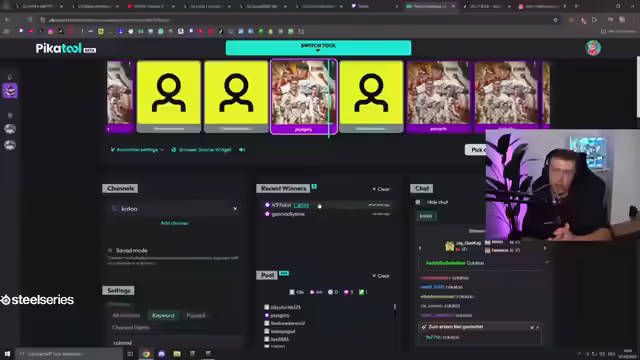This screenshot has width=640, height=360.
Task: Click the Pool list scrollbar
Action: tap(395, 307)
